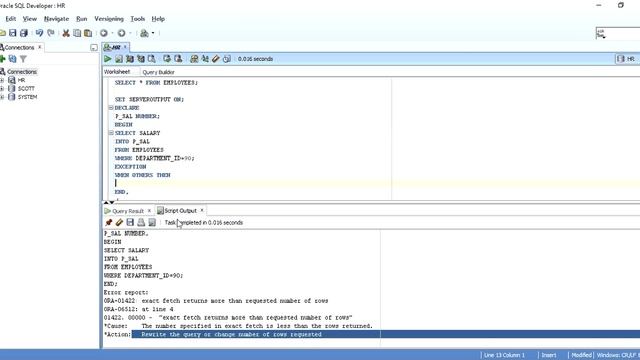Open the Help menu
Viewport: 640px width, 360px height.
tap(158, 19)
